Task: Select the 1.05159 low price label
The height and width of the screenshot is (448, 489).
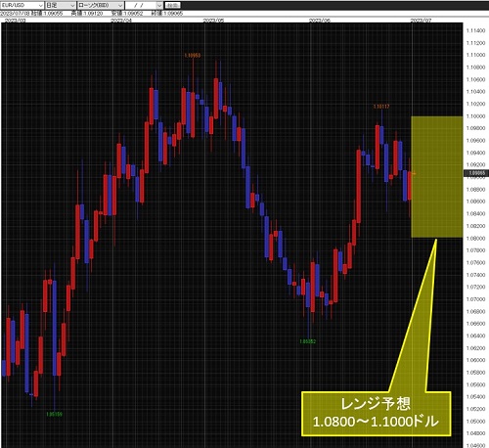Action: [x=54, y=414]
